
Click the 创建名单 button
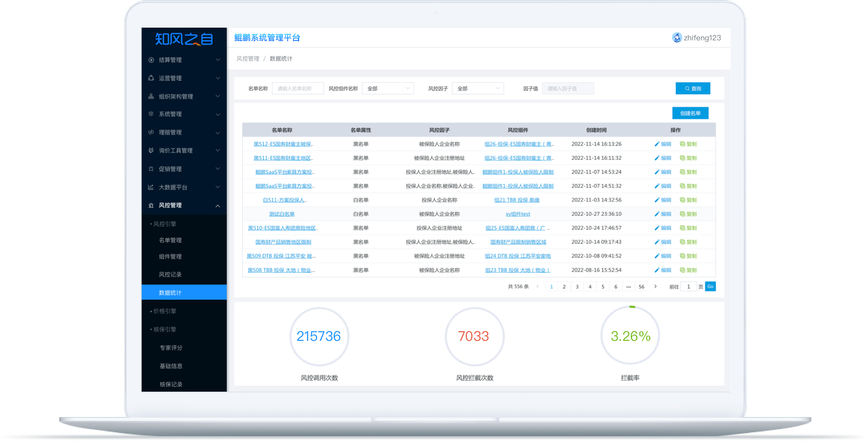690,113
